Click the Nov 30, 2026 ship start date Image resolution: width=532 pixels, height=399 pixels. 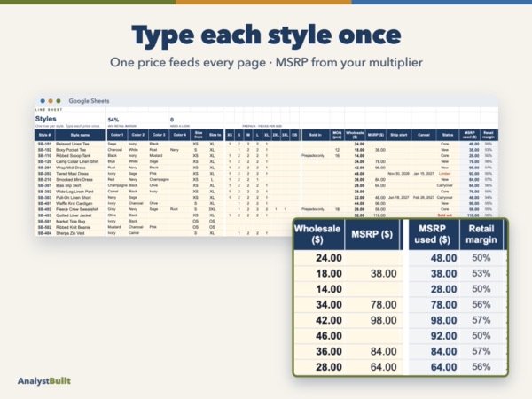click(399, 174)
